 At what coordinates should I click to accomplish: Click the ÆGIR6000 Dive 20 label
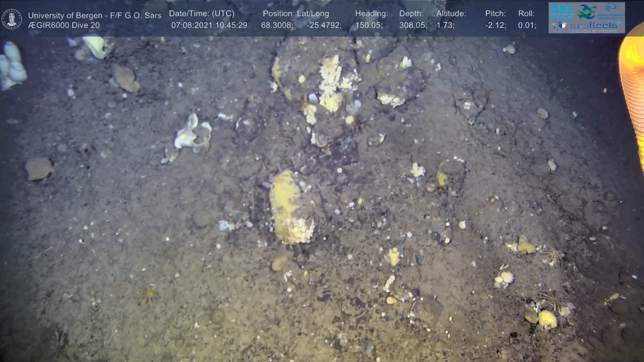(64, 25)
